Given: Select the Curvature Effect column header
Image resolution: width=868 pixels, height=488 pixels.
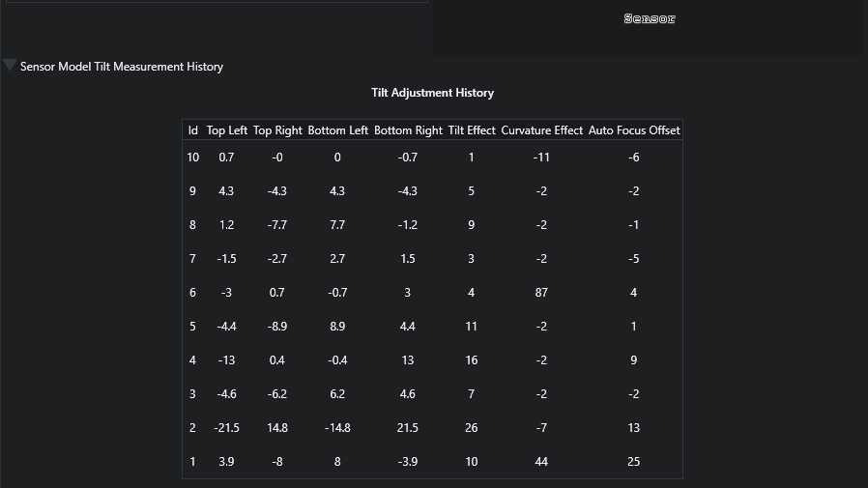Looking at the screenshot, I should click(x=542, y=130).
